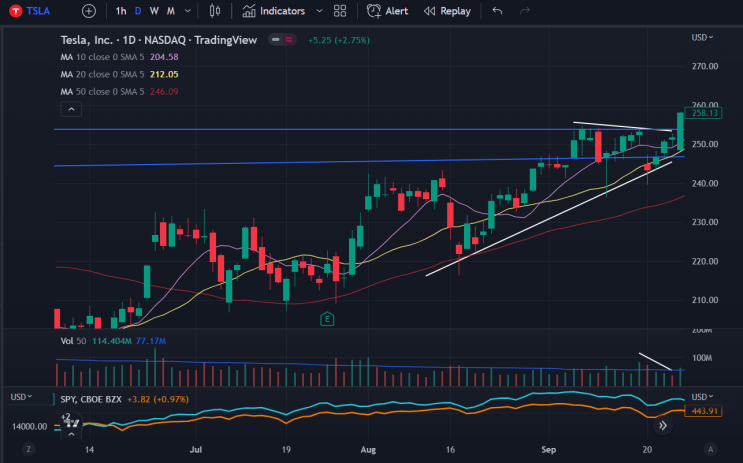Click the 258.13 current price label
This screenshot has width=743, height=463.
(x=703, y=113)
